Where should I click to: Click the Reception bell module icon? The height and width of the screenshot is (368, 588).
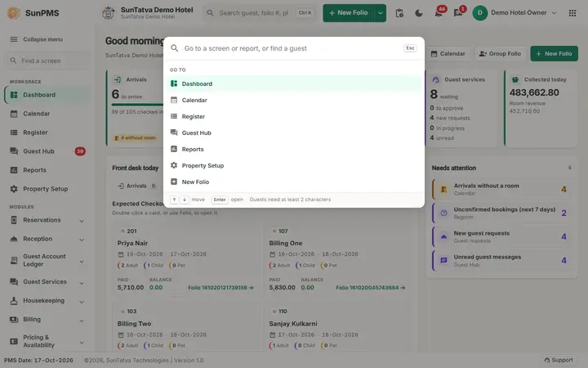point(14,239)
